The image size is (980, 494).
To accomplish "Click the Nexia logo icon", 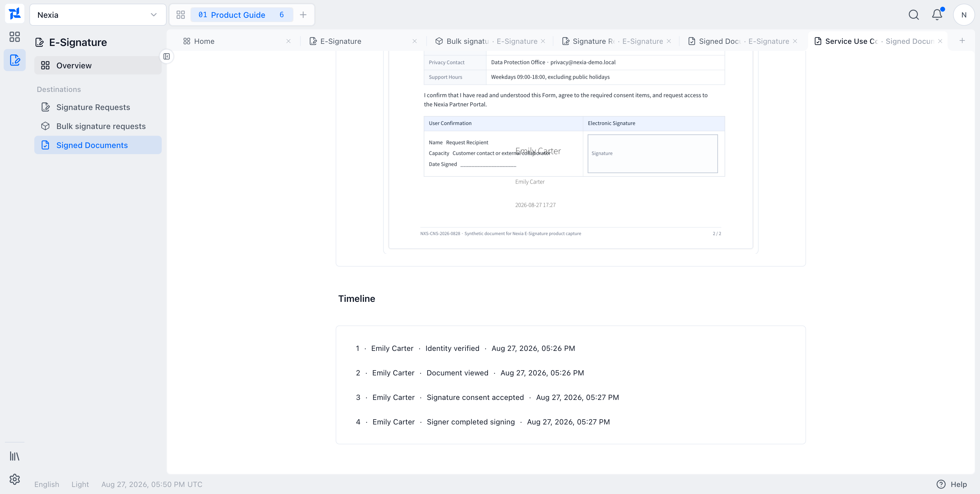I will click(14, 14).
